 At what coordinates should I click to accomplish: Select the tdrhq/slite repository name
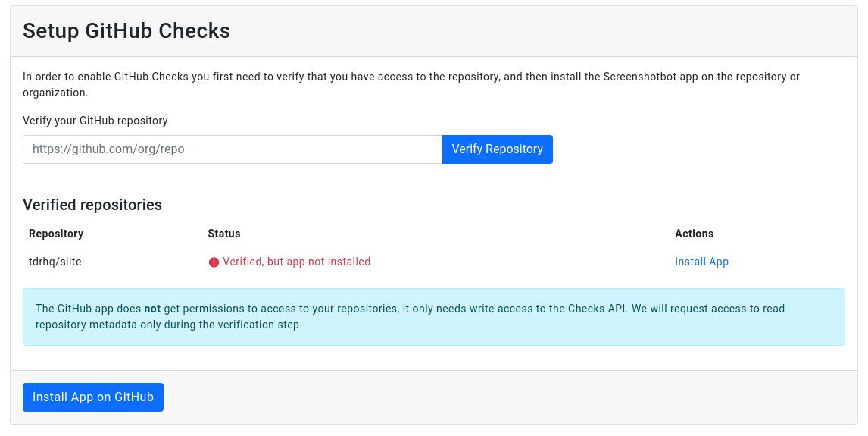55,262
